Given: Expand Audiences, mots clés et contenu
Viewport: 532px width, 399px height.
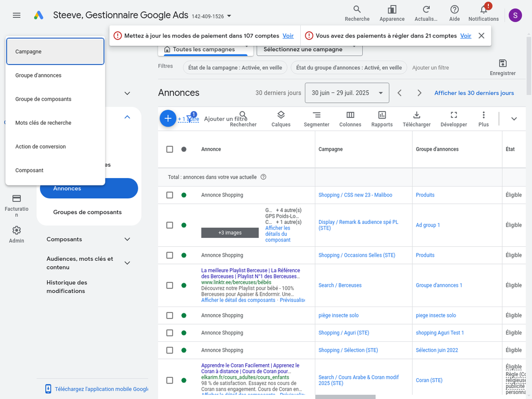Looking at the screenshot, I should pos(127,263).
